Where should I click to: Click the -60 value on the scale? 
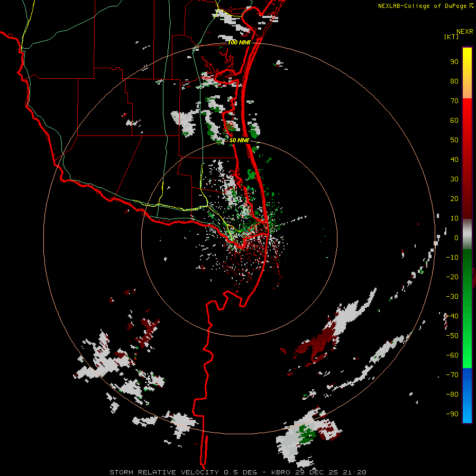coord(452,355)
